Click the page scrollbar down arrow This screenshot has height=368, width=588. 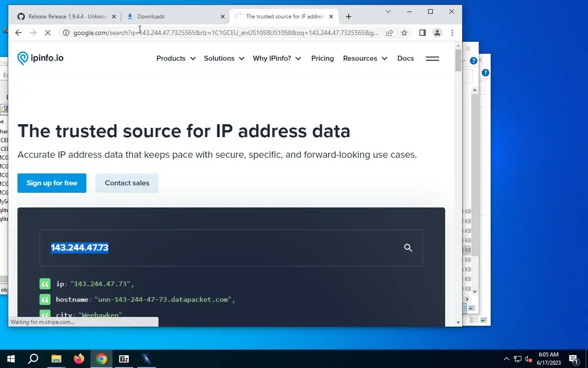(x=458, y=322)
